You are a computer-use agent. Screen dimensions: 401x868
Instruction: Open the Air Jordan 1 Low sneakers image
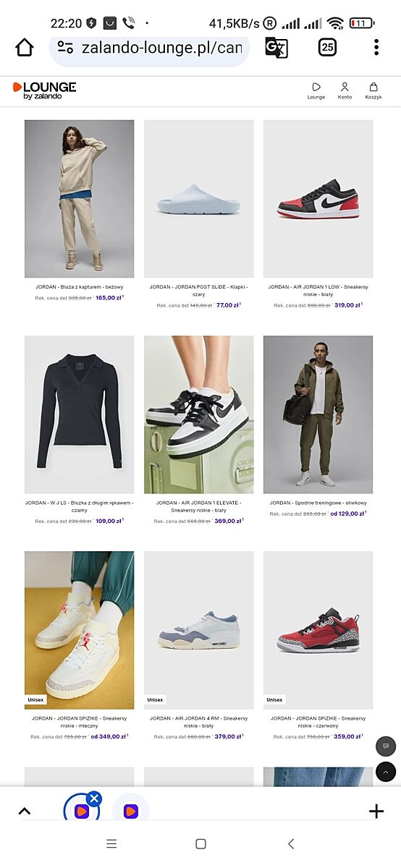coord(318,199)
